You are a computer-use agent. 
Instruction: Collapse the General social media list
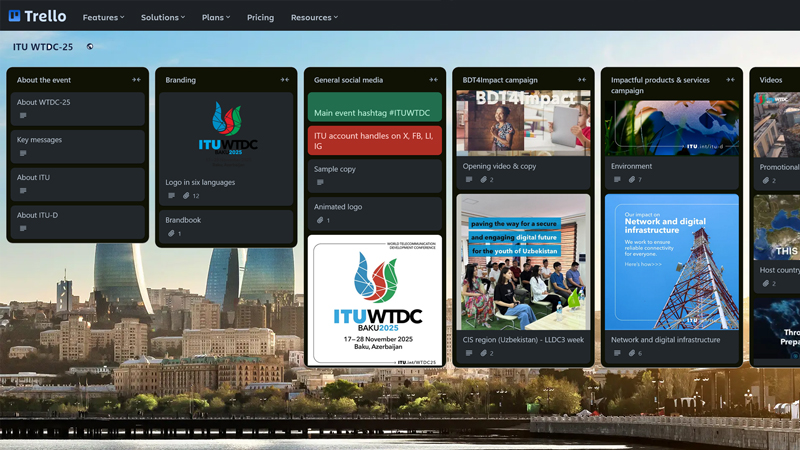[434, 80]
